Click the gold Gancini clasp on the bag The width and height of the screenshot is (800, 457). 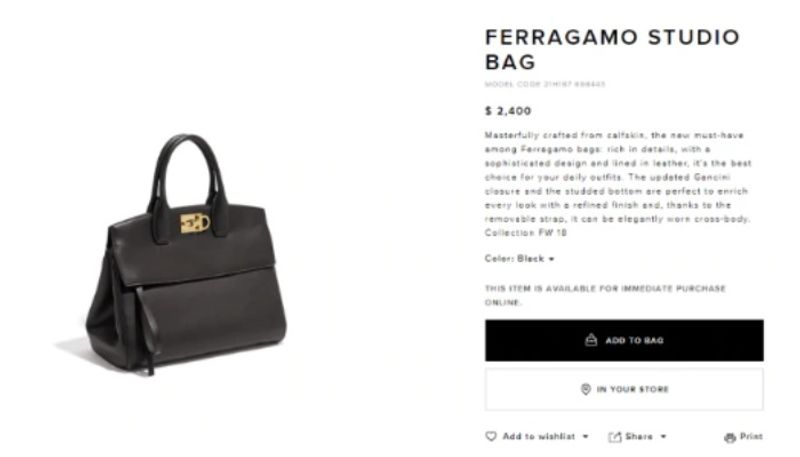click(195, 223)
